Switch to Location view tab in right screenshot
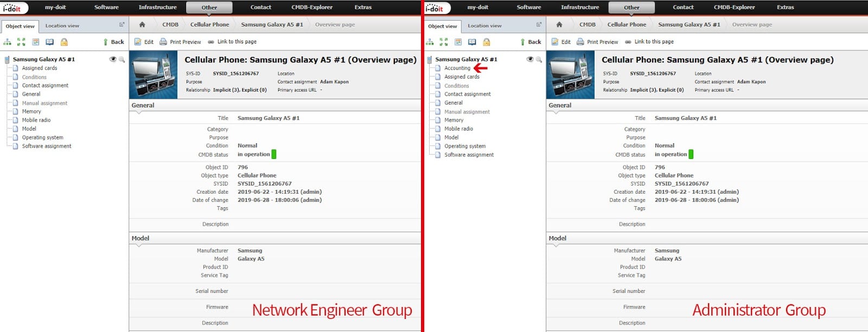 point(484,25)
